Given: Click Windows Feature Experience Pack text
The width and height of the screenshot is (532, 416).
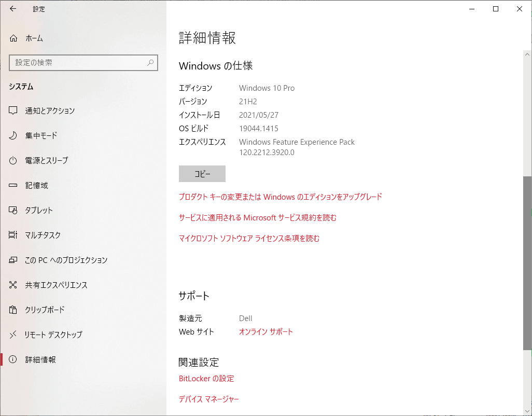Looking at the screenshot, I should (297, 142).
